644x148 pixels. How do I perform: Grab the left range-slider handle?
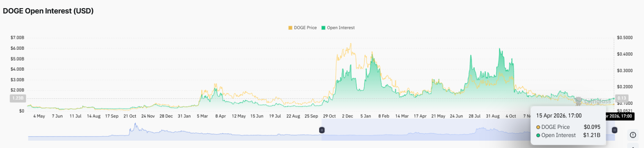tap(322, 130)
